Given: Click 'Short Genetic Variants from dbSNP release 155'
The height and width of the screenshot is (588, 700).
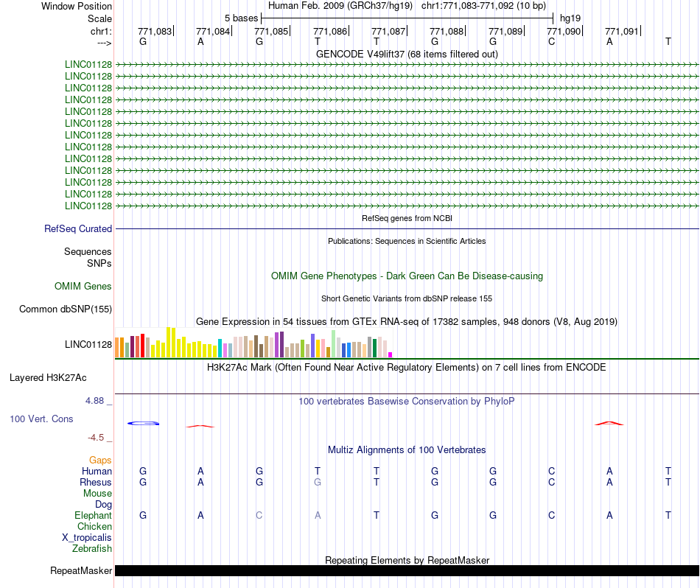Looking at the screenshot, I should [407, 298].
